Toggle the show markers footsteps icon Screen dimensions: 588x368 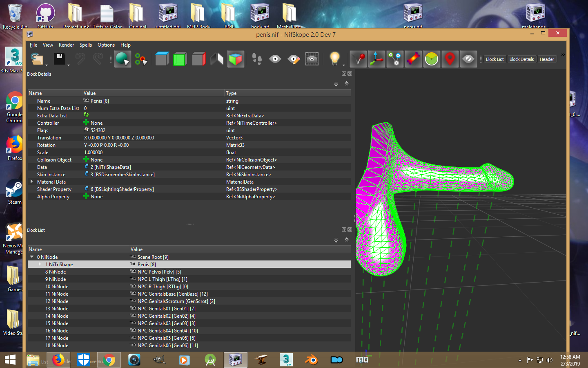256,59
